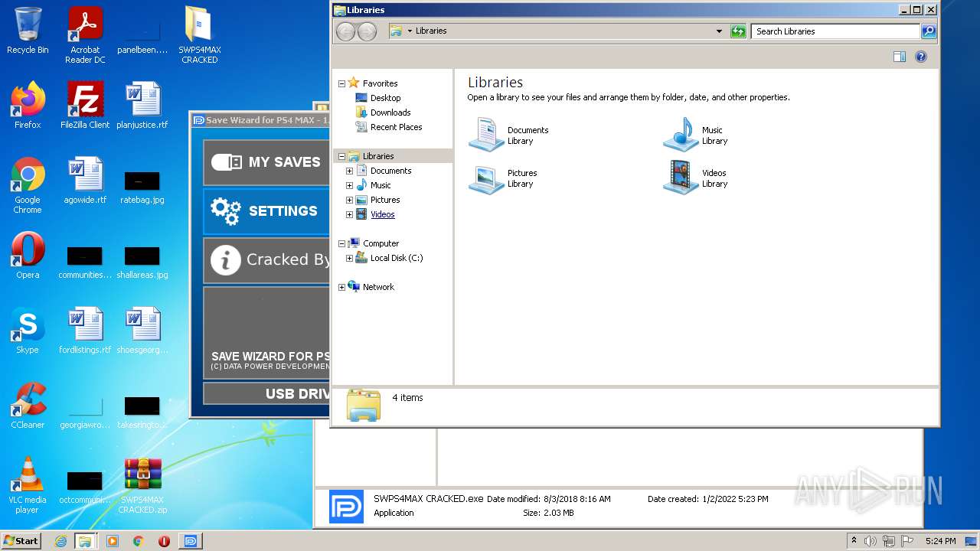Viewport: 980px width, 551px height.
Task: Launch Acrobat Reader DC from desktop
Action: point(85,35)
